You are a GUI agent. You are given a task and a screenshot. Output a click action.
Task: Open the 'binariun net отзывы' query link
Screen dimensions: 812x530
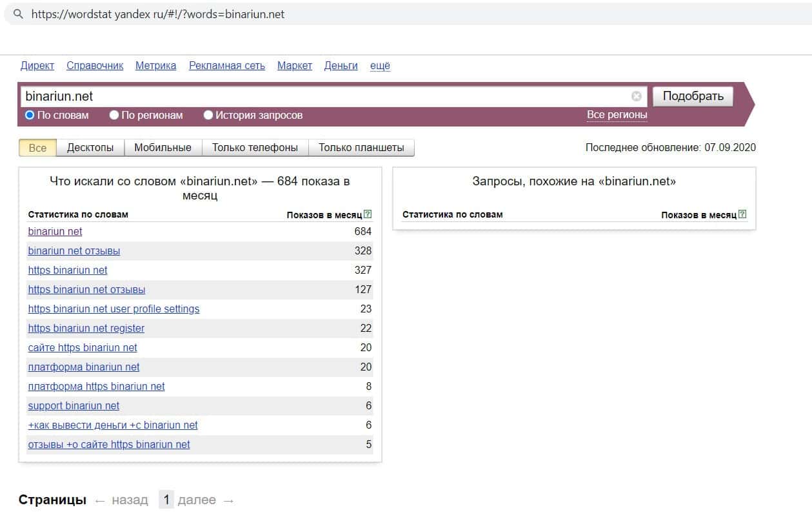click(x=74, y=250)
